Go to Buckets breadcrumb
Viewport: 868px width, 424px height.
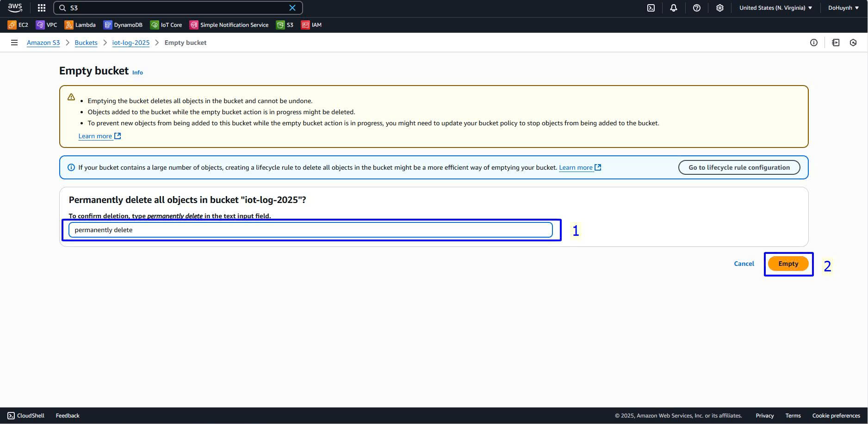click(x=86, y=43)
